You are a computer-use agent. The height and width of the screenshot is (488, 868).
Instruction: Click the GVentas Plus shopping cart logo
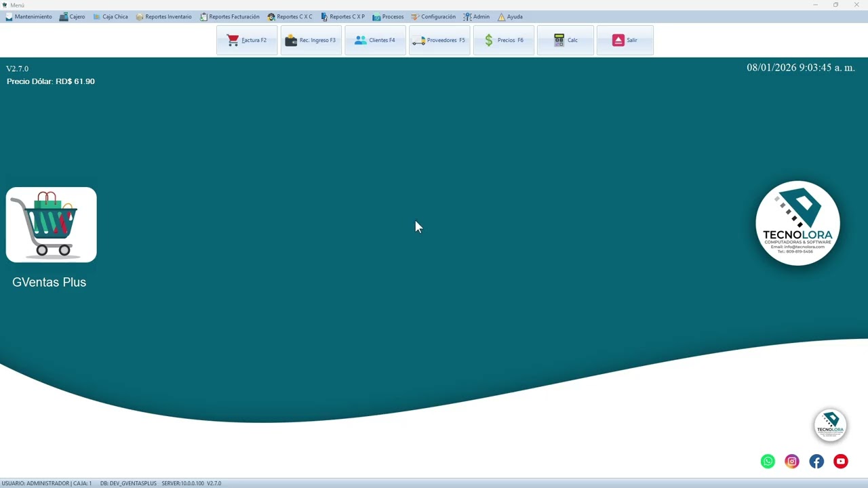point(52,225)
